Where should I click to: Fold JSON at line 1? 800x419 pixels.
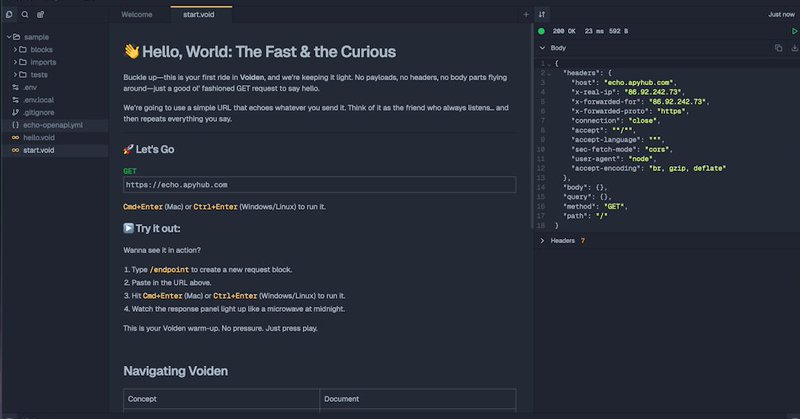tap(549, 64)
